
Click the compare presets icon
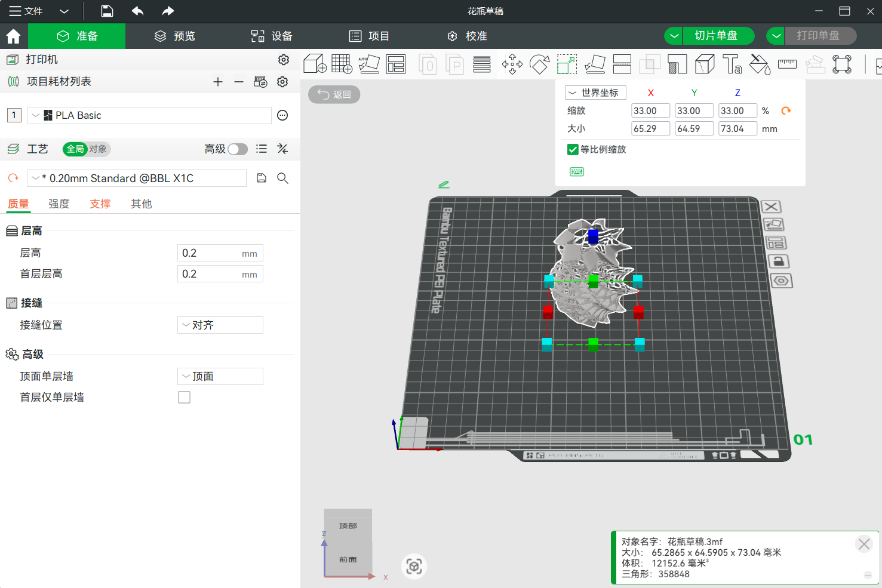point(282,149)
